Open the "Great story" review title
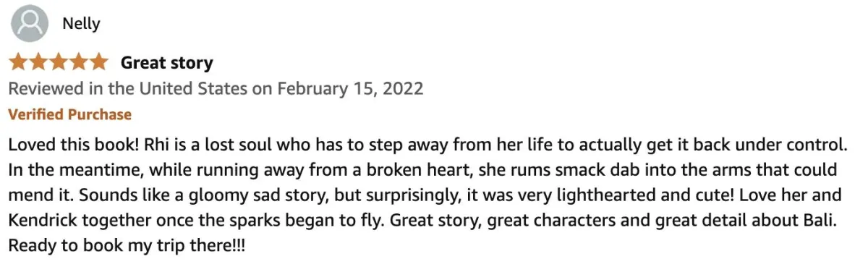 click(167, 63)
